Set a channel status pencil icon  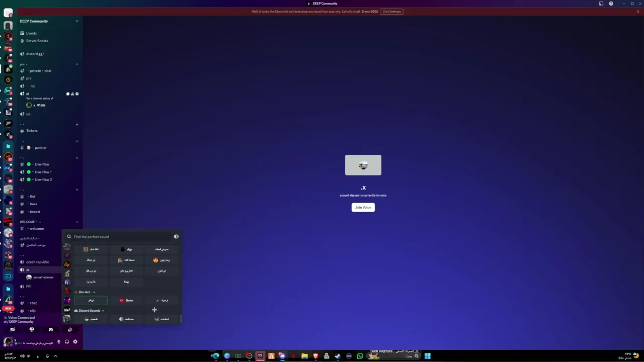[x=52, y=99]
